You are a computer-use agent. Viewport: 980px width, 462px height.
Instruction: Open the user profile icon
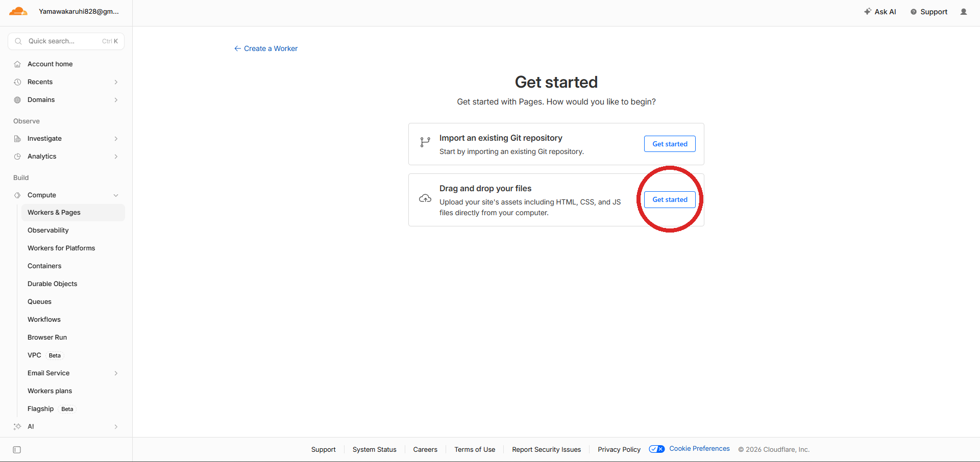click(964, 12)
